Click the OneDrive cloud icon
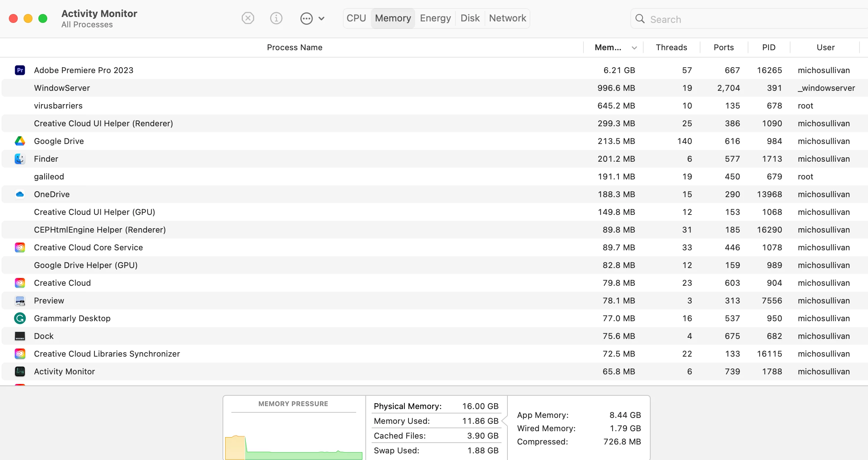868x460 pixels. point(20,194)
